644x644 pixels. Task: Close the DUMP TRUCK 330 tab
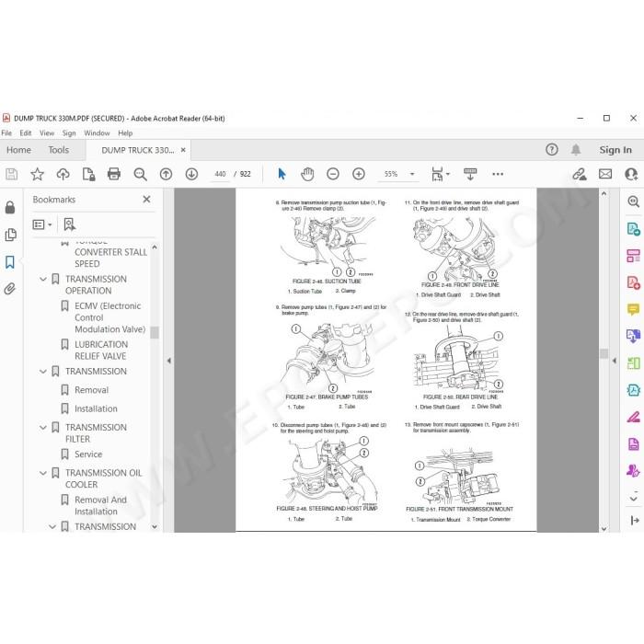pos(183,150)
